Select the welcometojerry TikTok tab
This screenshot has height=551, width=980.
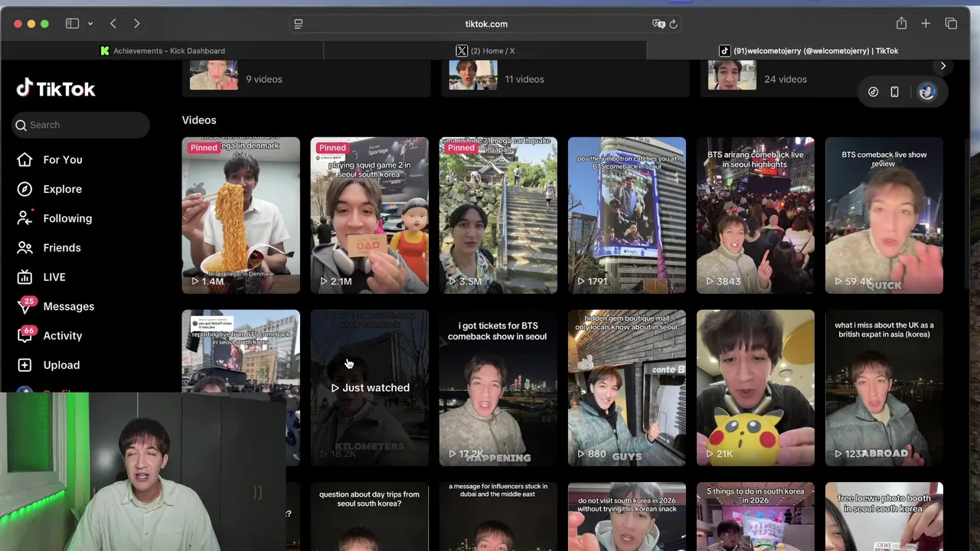[808, 51]
